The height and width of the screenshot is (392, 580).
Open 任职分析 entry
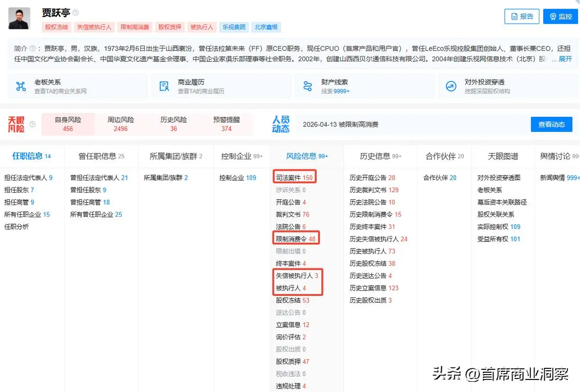tap(16, 226)
